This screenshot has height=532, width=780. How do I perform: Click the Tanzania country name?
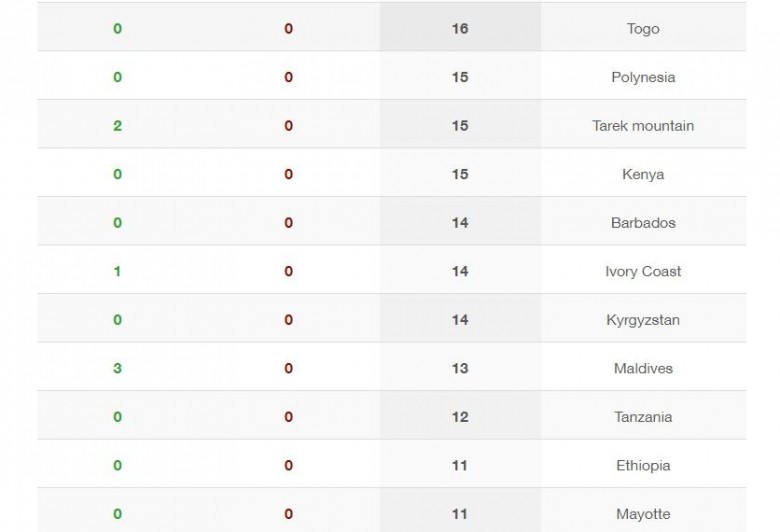tap(643, 417)
